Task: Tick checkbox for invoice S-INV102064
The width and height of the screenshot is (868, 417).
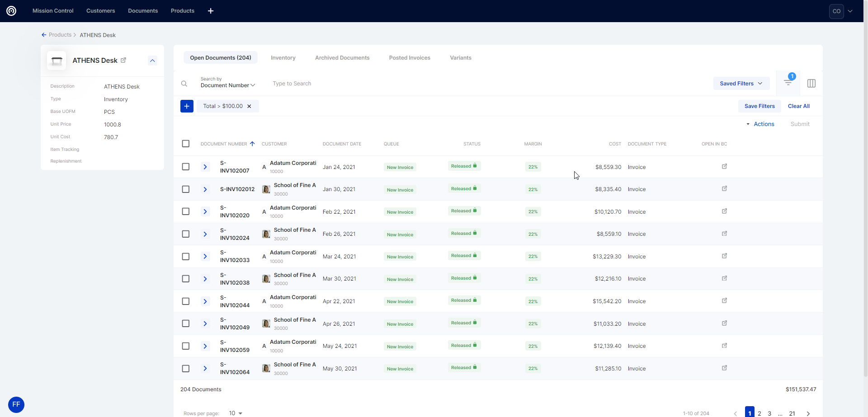Action: click(x=186, y=369)
